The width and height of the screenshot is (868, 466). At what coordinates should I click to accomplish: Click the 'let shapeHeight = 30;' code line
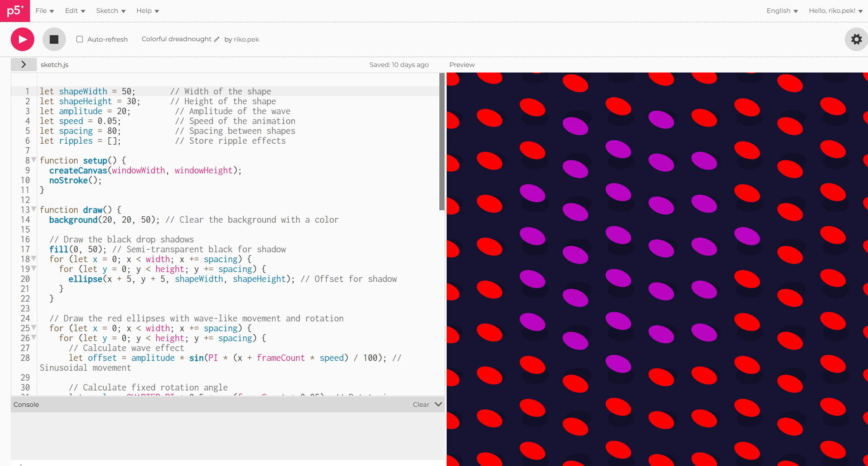[90, 101]
